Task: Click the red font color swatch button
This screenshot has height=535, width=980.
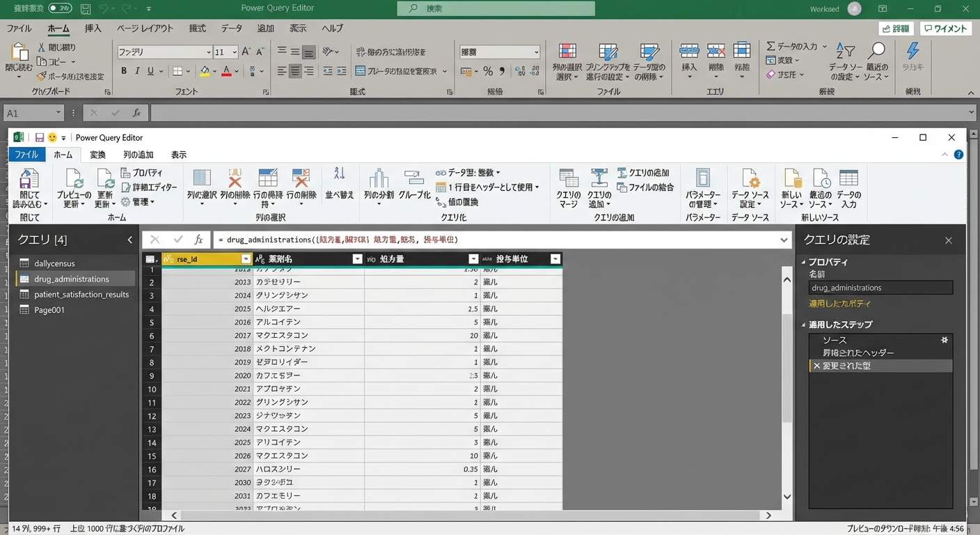Action: [x=226, y=71]
